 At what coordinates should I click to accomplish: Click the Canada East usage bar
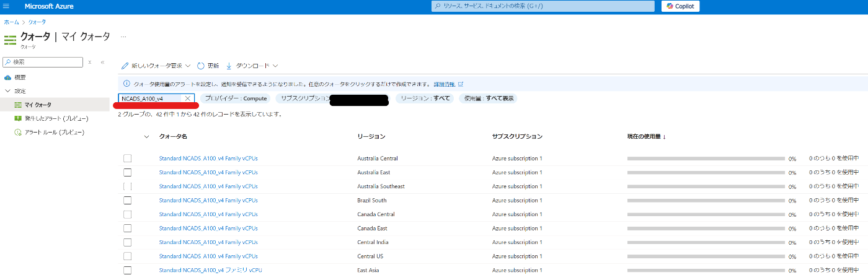706,228
